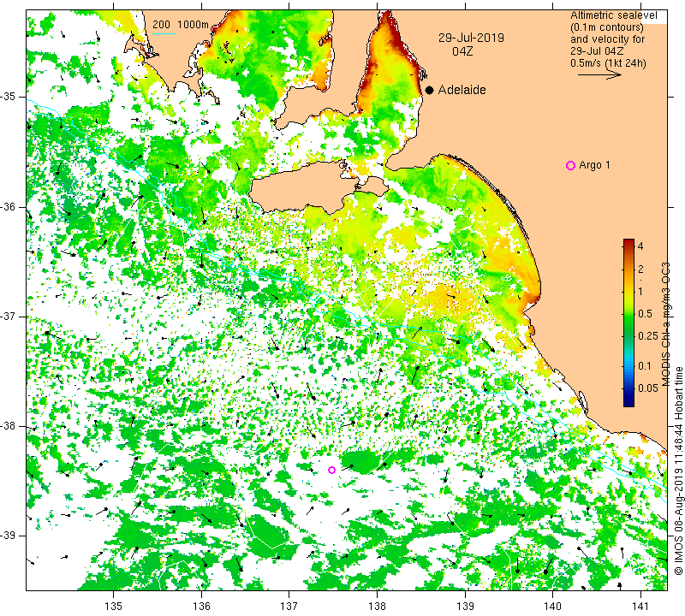685x616 pixels.
Task: Click the longitude 135 axis label
Action: 114,607
